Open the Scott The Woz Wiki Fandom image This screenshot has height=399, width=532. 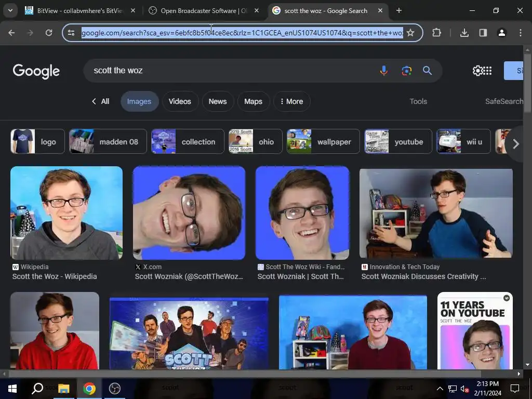(302, 213)
